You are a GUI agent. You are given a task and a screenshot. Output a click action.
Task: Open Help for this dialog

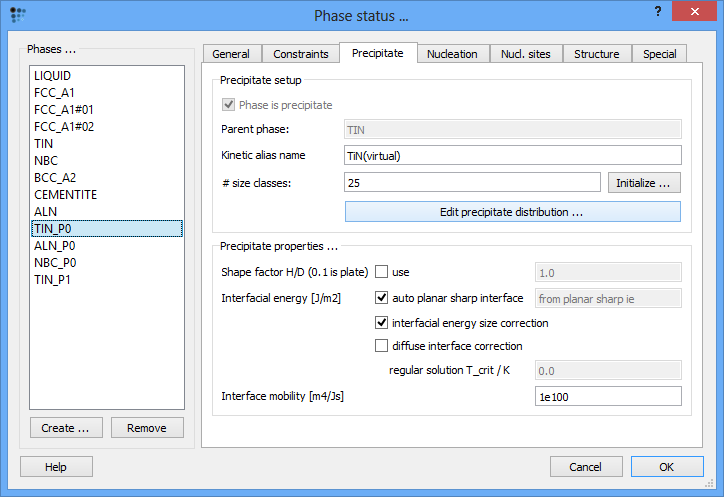56,467
